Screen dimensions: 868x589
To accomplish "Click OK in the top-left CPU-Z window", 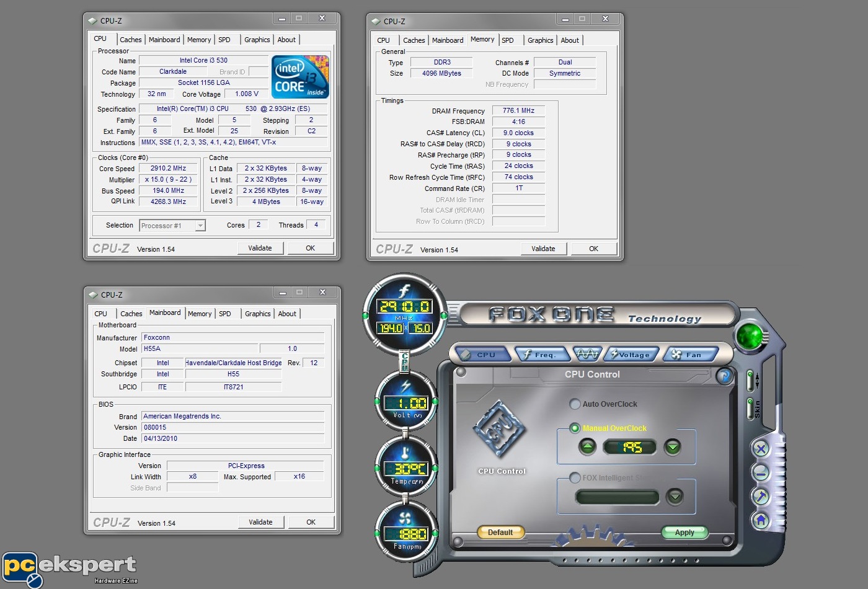I will (311, 248).
